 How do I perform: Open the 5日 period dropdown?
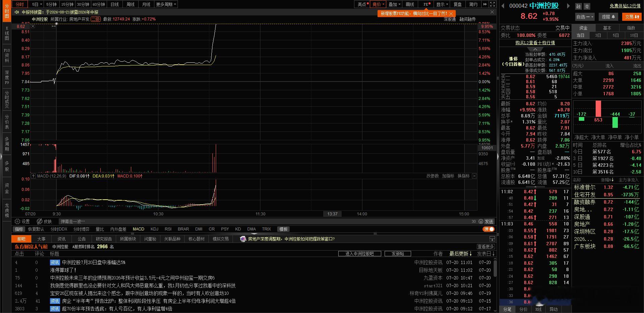click(37, 4)
